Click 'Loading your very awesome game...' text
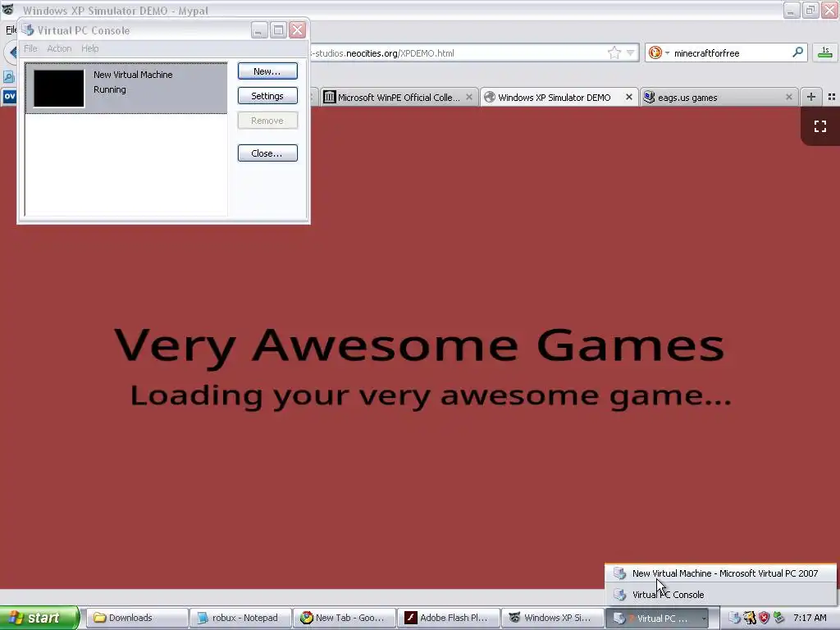 [x=430, y=397]
